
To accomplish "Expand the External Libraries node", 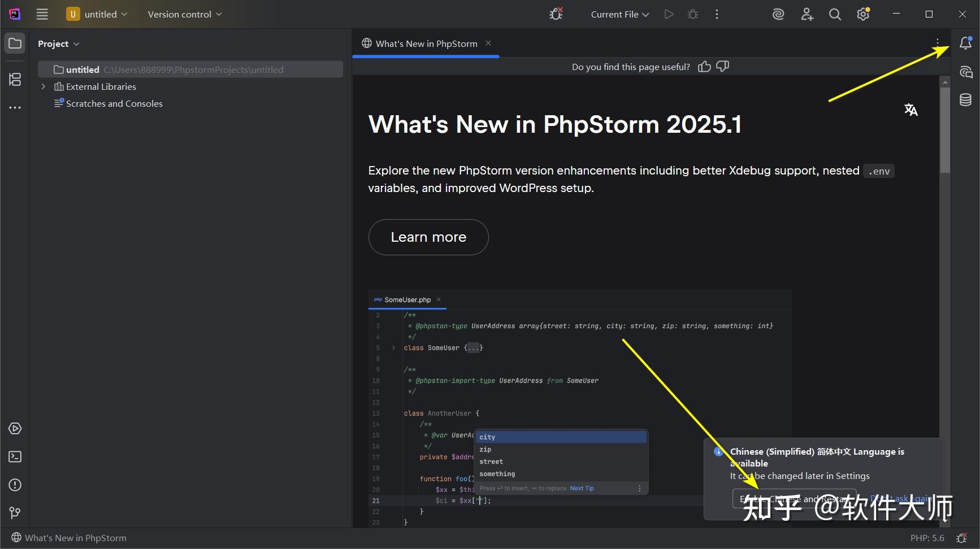I will [44, 86].
